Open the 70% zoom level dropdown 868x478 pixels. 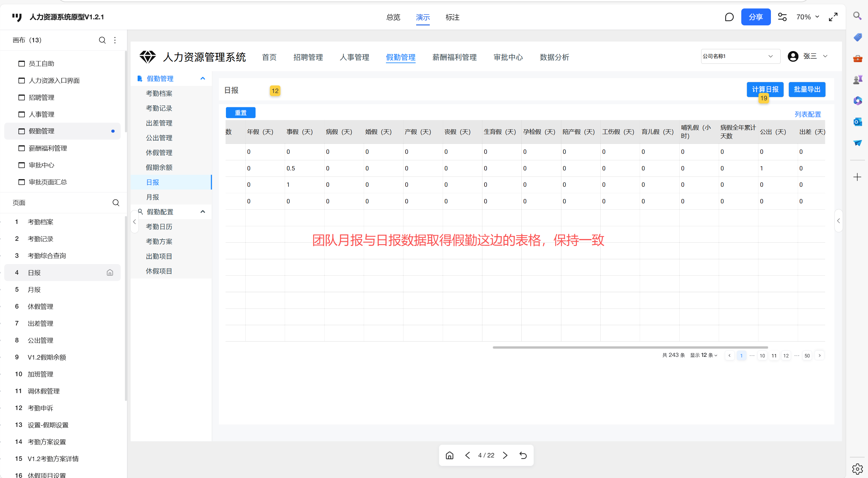pyautogui.click(x=807, y=17)
